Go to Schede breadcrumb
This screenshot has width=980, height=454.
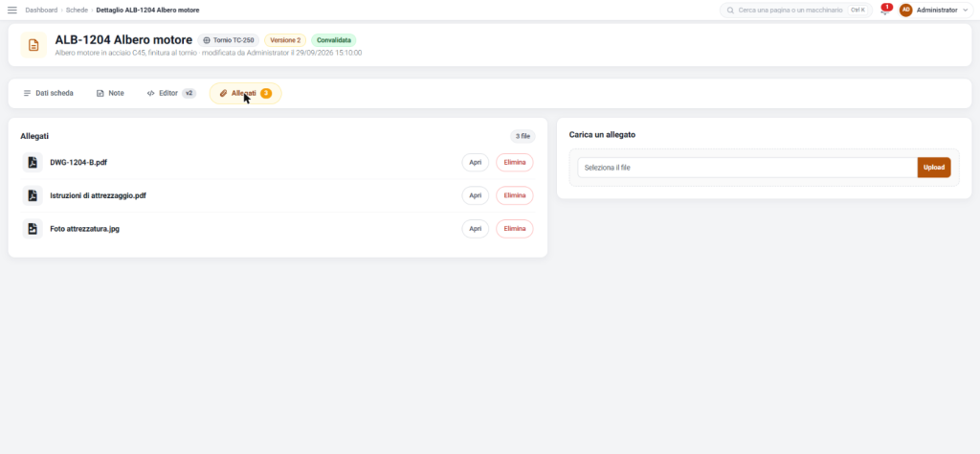(x=77, y=10)
